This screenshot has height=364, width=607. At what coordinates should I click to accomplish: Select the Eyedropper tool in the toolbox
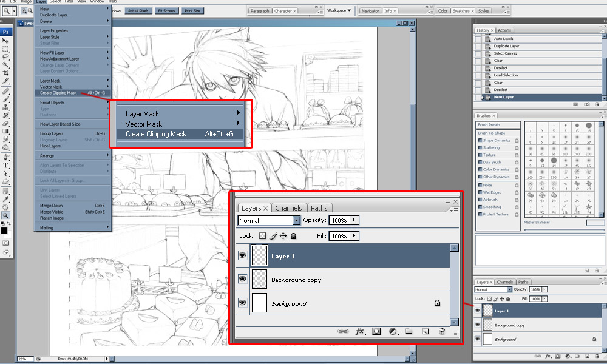pos(5,199)
